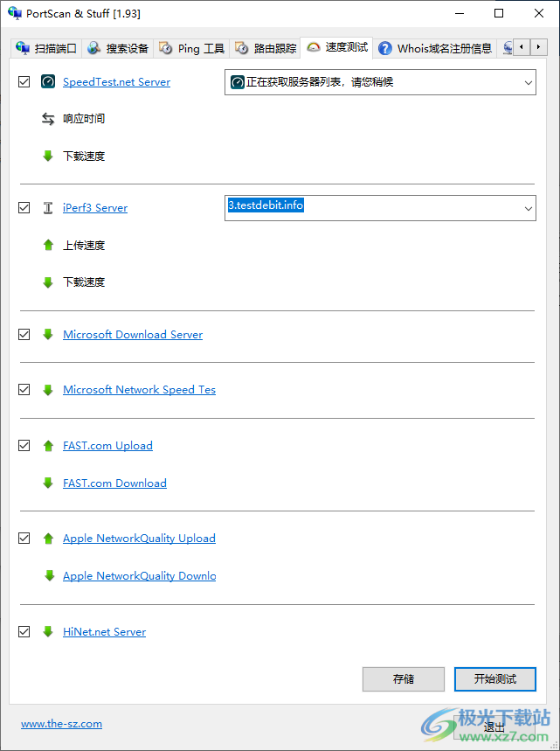Open the iPerf3 Server link

95,208
